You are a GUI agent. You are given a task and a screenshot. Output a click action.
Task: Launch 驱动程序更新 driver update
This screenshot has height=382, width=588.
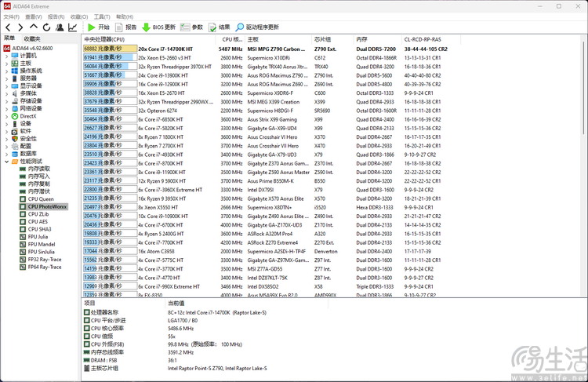click(257, 27)
